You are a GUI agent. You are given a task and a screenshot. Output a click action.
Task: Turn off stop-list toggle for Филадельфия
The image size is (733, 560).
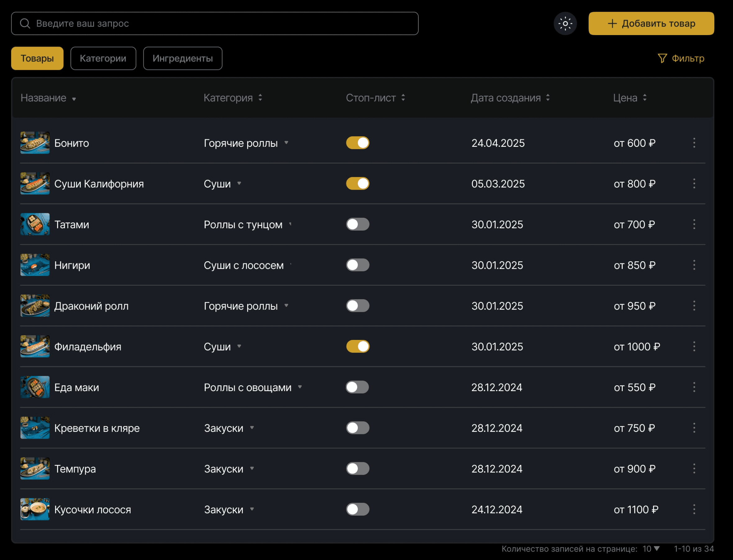(357, 346)
